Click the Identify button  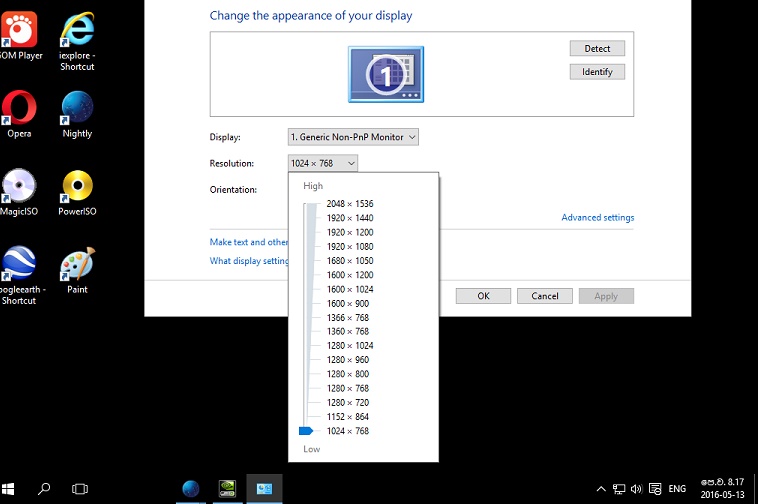click(597, 72)
